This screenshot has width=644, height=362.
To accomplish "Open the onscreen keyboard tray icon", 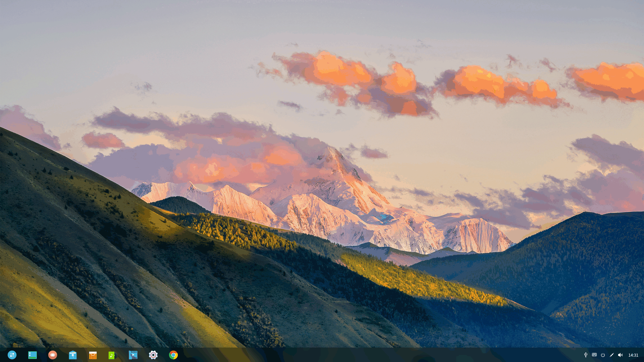I will [594, 355].
